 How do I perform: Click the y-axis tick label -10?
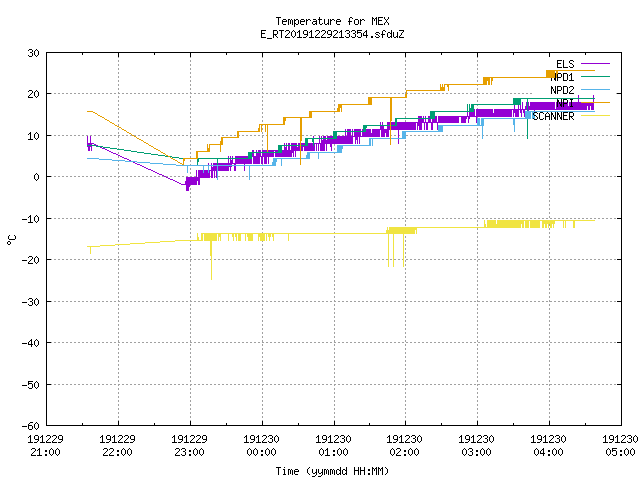(x=31, y=219)
